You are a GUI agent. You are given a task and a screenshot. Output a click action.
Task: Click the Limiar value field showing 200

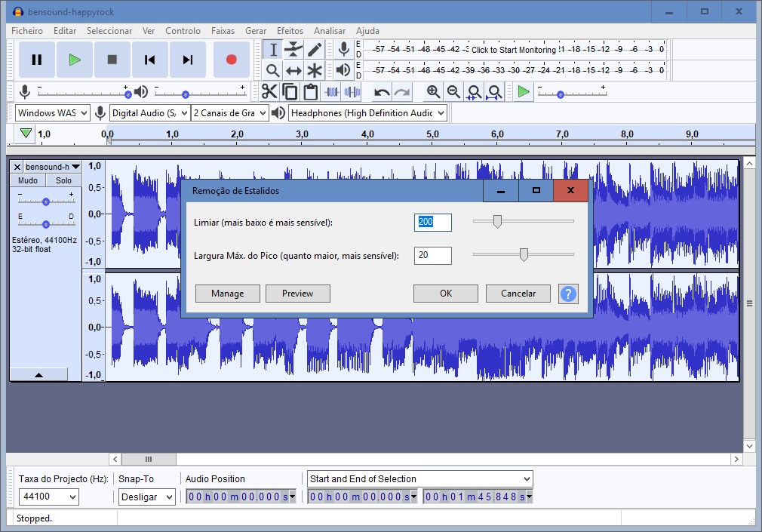pyautogui.click(x=432, y=223)
